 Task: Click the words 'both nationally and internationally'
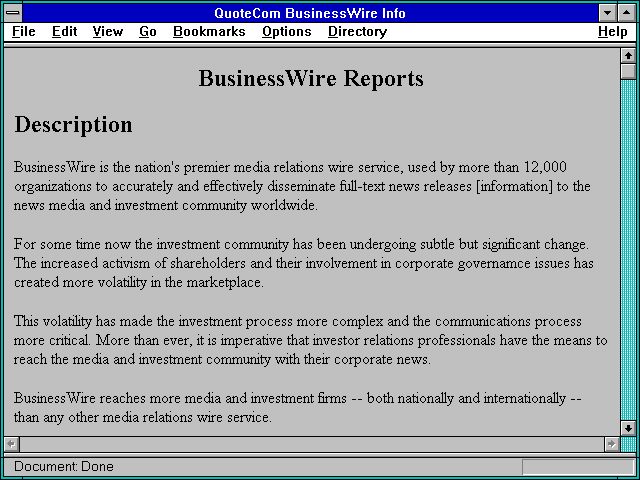tap(466, 398)
